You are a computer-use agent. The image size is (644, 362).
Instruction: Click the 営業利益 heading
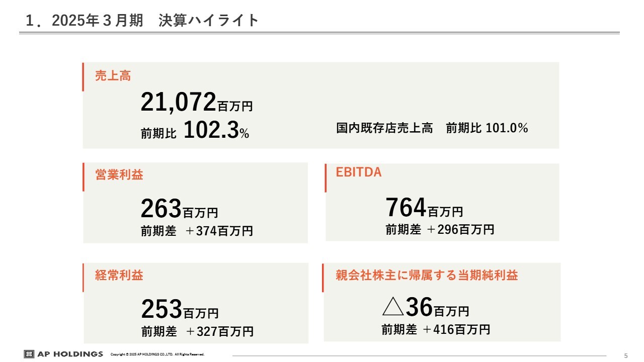click(119, 175)
